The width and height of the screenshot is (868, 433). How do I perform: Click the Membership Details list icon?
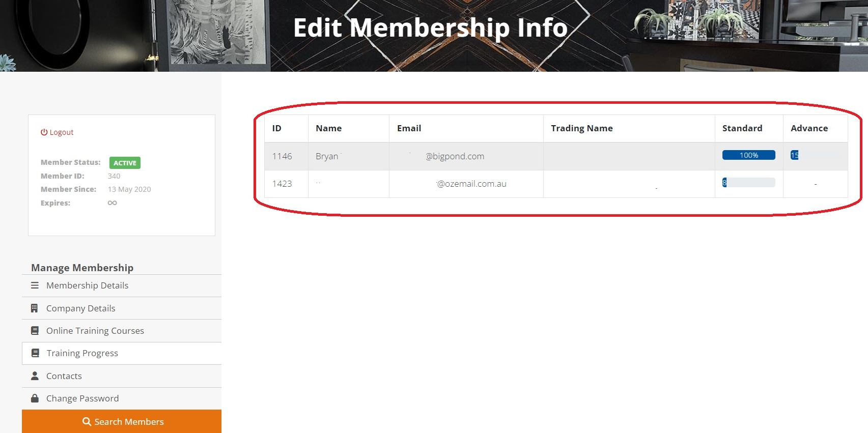pyautogui.click(x=35, y=285)
